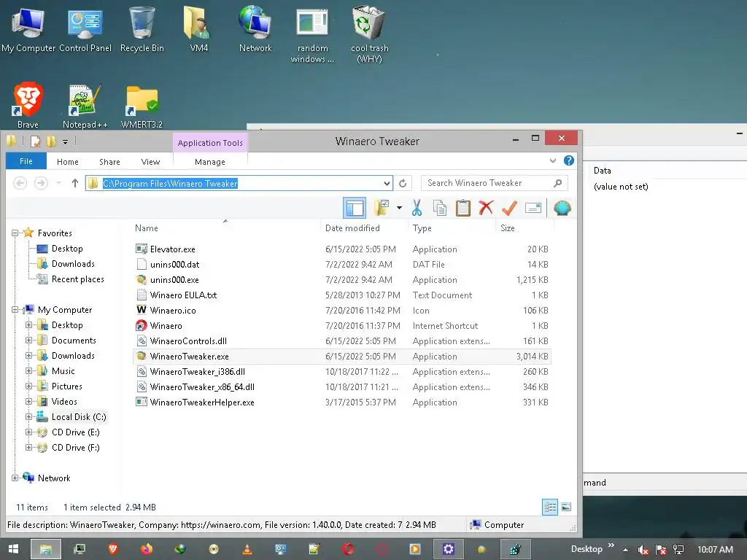Open the Manage ribbon tab
Image resolution: width=747 pixels, height=560 pixels.
click(210, 162)
